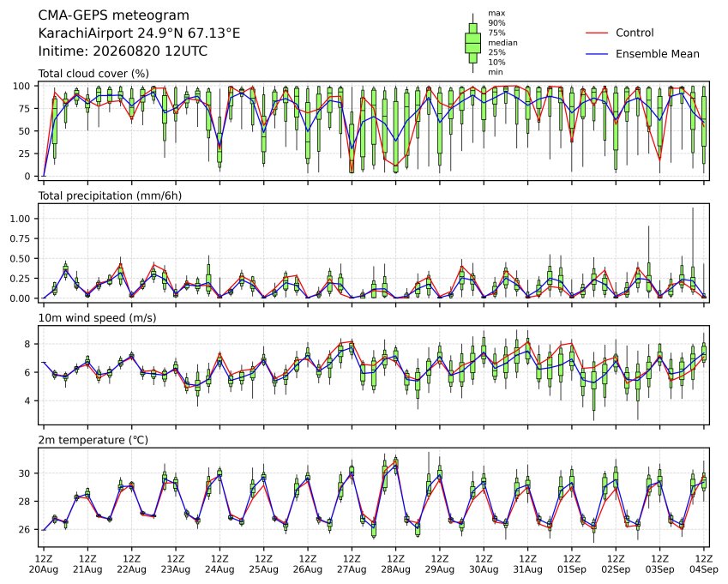Click the 'Initime: 20260820 12UTC' text

pyautogui.click(x=123, y=51)
